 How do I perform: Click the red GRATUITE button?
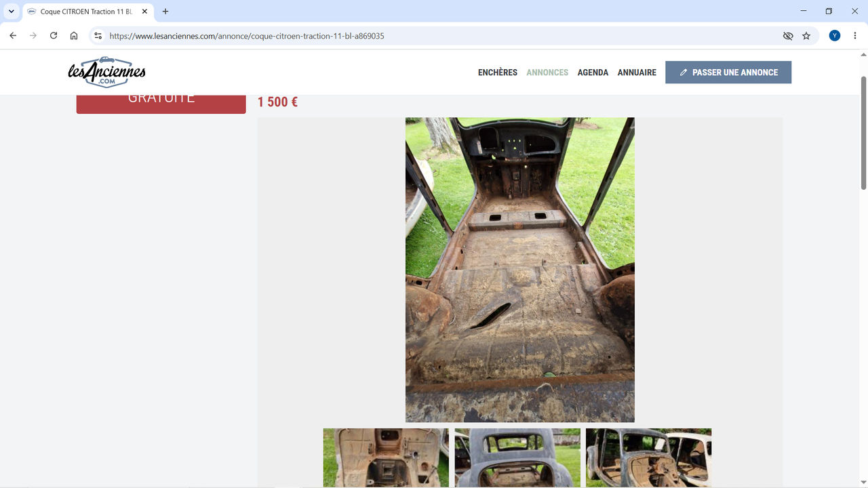point(161,104)
